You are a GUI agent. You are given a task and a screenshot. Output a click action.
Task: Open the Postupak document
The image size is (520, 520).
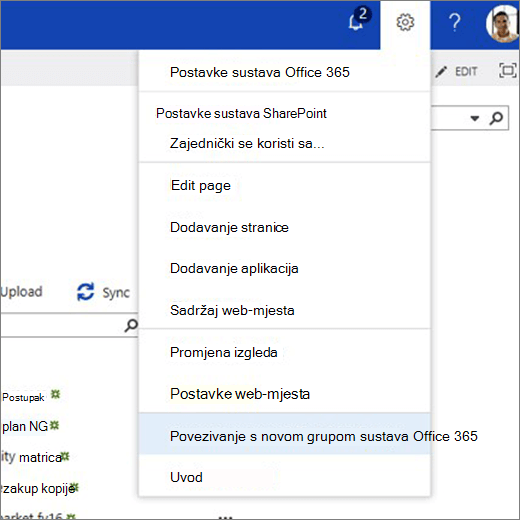click(23, 397)
